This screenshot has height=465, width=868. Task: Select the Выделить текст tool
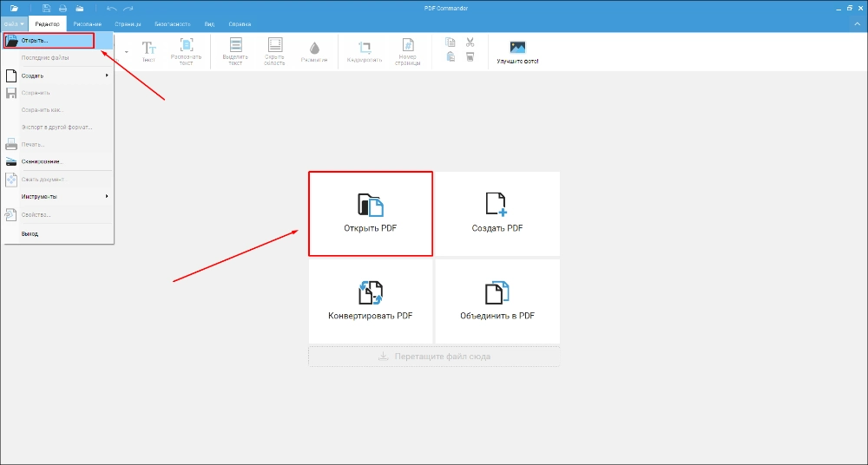pos(236,45)
